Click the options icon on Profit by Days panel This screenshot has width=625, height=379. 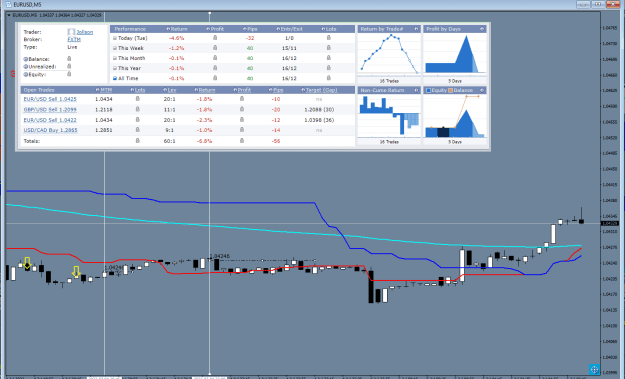tap(482, 29)
